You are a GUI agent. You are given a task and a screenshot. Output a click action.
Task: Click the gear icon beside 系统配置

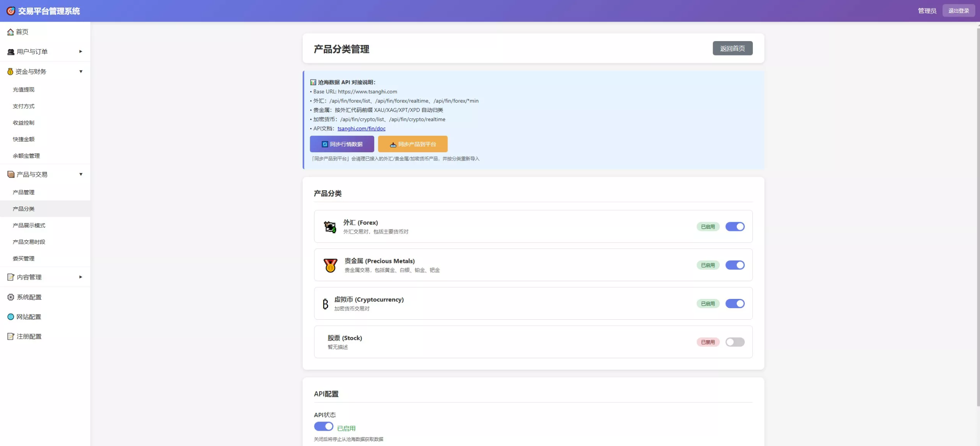[11, 297]
